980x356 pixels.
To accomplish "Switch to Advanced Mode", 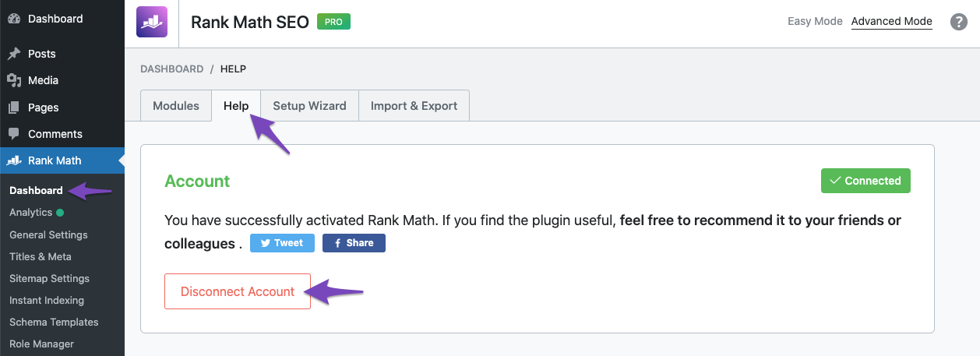I will [892, 21].
